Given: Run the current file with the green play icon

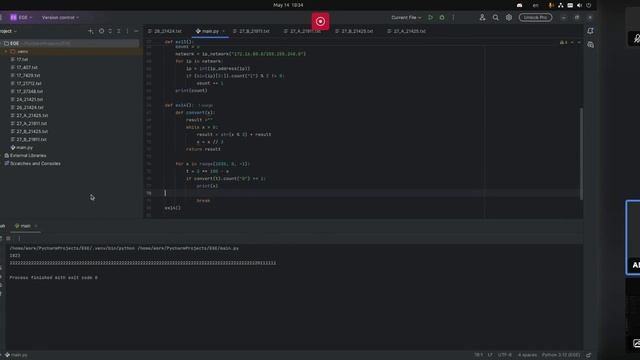Looking at the screenshot, I should point(431,18).
